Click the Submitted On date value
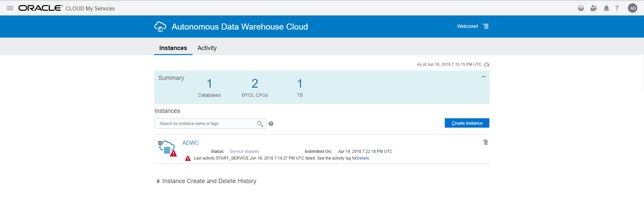 [x=365, y=151]
